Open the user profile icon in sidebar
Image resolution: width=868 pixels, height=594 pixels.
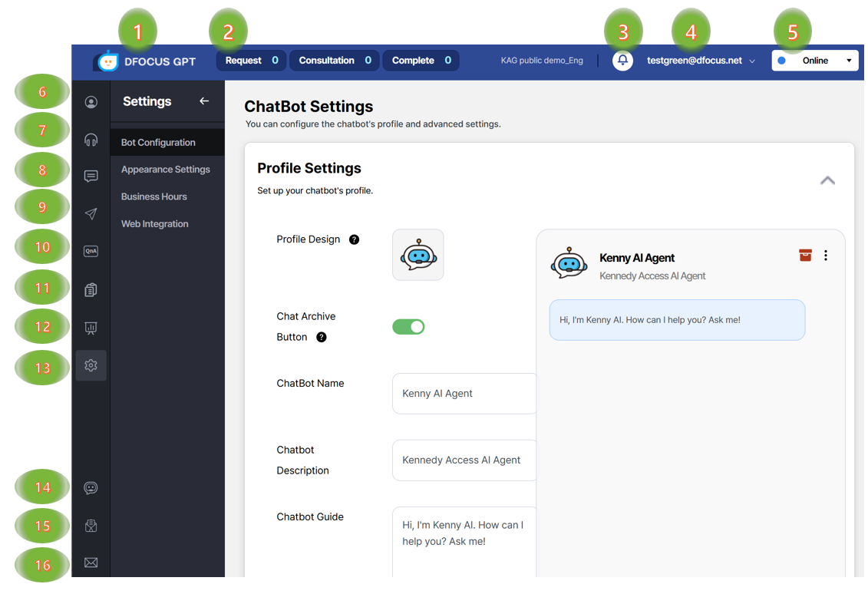point(91,102)
